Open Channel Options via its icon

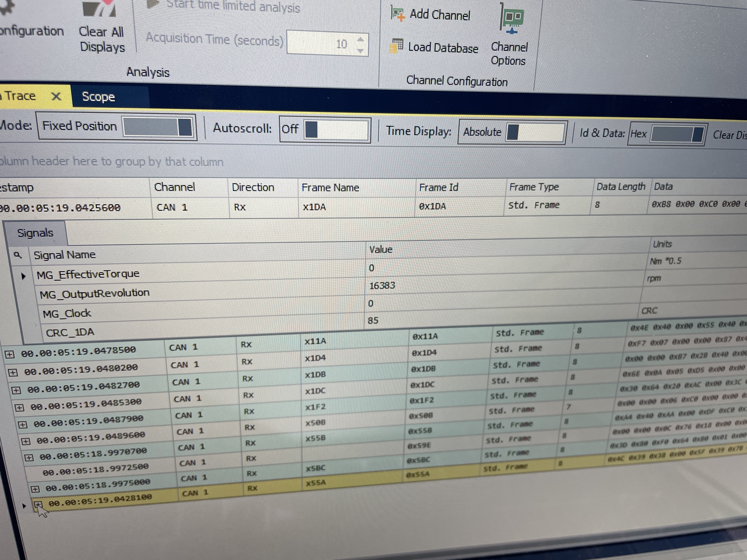(512, 19)
